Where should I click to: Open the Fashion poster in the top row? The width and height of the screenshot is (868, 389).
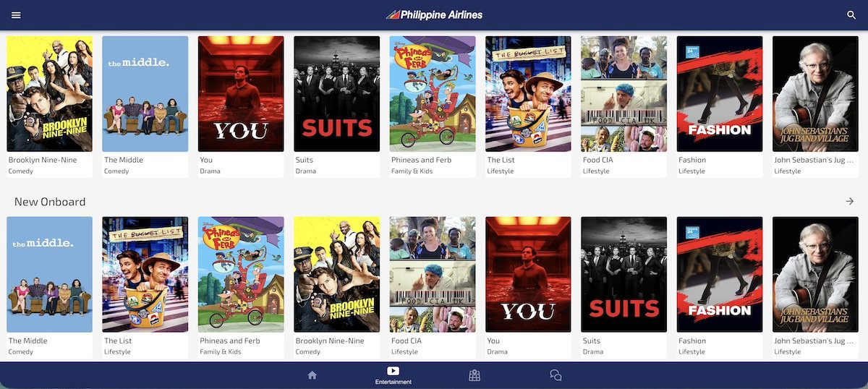720,94
